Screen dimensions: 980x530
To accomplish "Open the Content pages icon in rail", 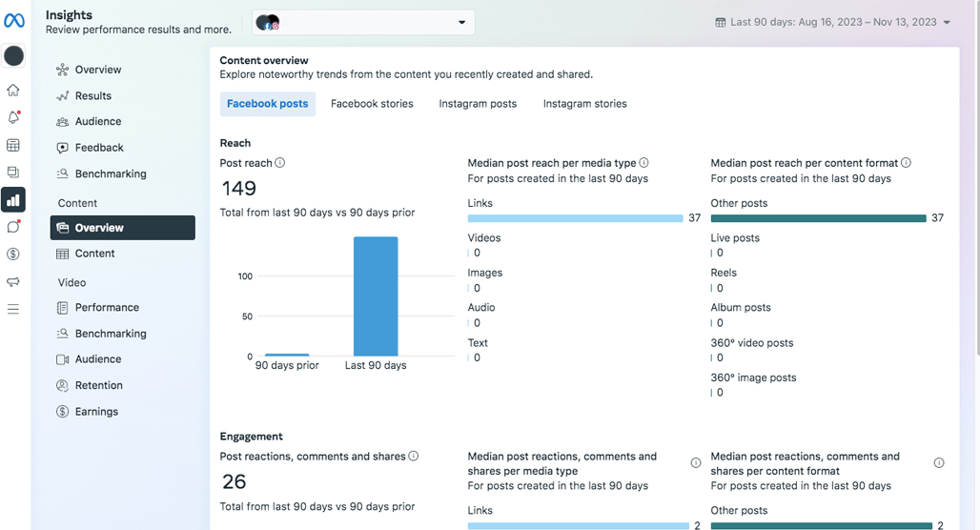I will [x=13, y=172].
